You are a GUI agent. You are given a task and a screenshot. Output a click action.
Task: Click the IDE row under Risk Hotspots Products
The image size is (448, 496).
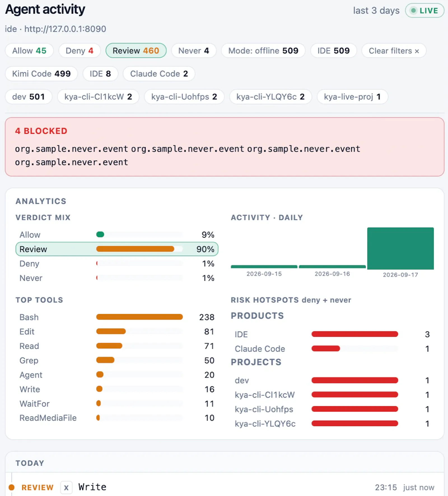(x=332, y=334)
